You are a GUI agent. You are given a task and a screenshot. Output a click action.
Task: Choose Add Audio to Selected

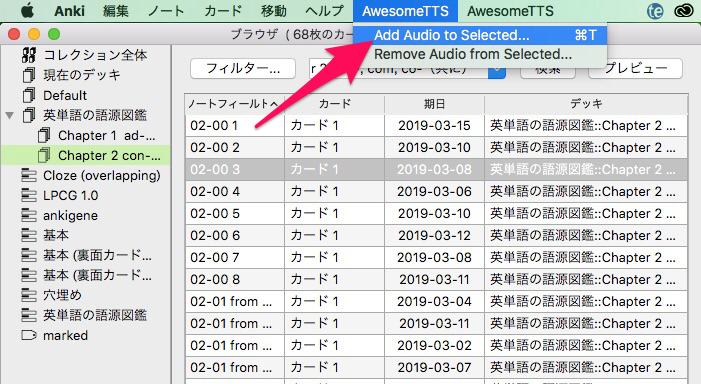pyautogui.click(x=480, y=35)
